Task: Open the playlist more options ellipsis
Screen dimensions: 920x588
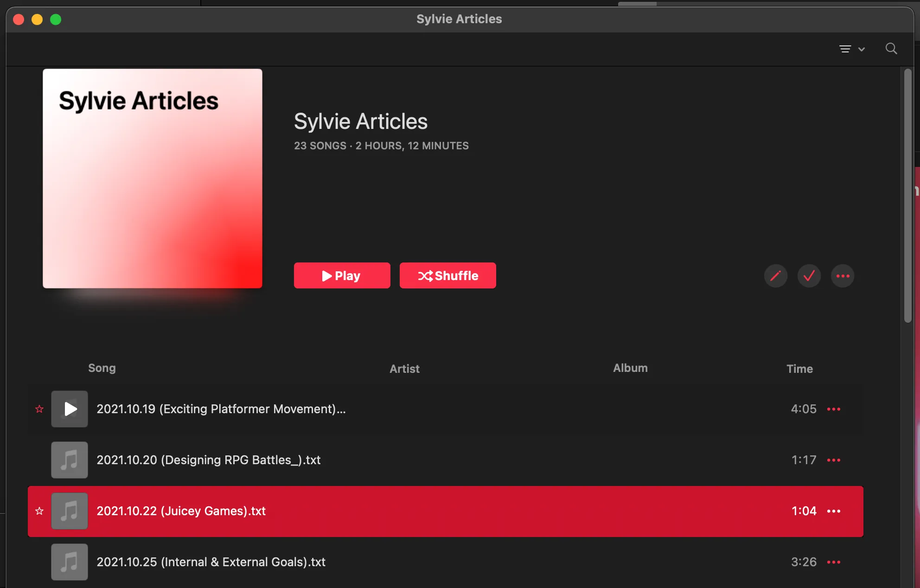Action: [842, 276]
